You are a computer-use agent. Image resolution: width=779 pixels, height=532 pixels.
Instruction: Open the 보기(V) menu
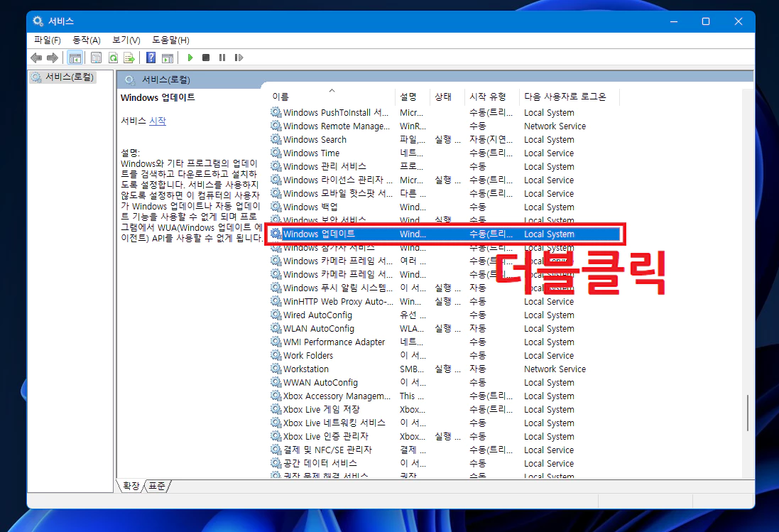pos(126,40)
